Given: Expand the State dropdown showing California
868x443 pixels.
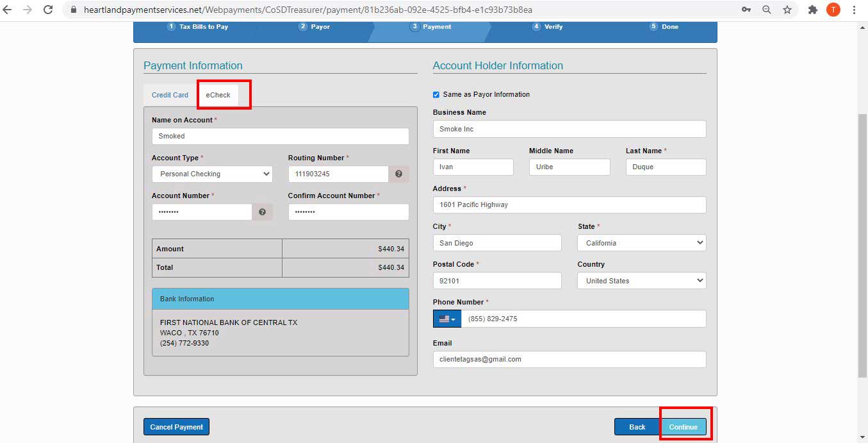Looking at the screenshot, I should [642, 243].
